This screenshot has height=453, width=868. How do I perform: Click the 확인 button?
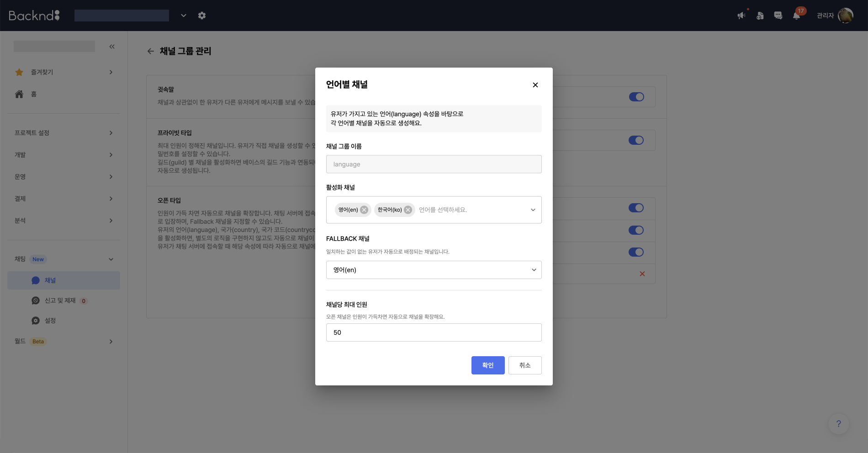point(488,365)
